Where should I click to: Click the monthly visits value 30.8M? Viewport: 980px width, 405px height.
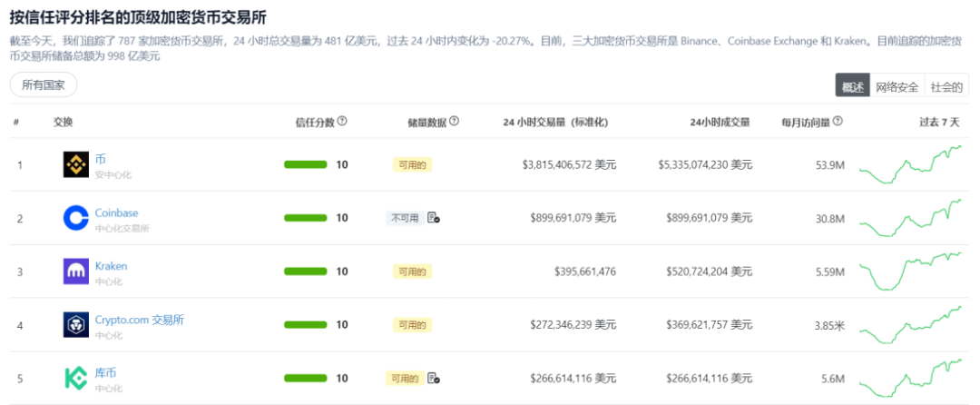[x=830, y=219]
